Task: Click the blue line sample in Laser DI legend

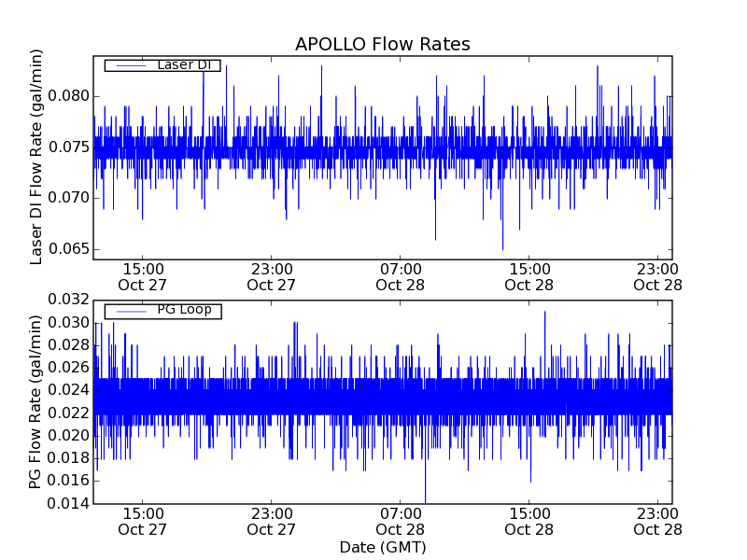Action: (x=129, y=65)
